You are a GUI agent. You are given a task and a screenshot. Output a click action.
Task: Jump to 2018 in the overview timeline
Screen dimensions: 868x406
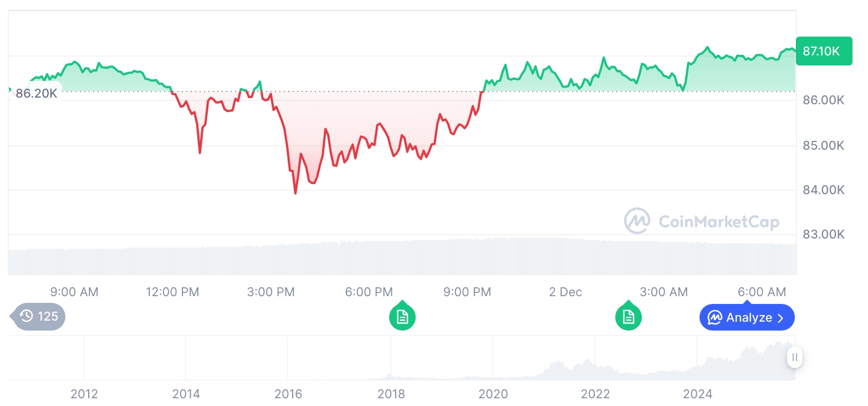pyautogui.click(x=391, y=394)
